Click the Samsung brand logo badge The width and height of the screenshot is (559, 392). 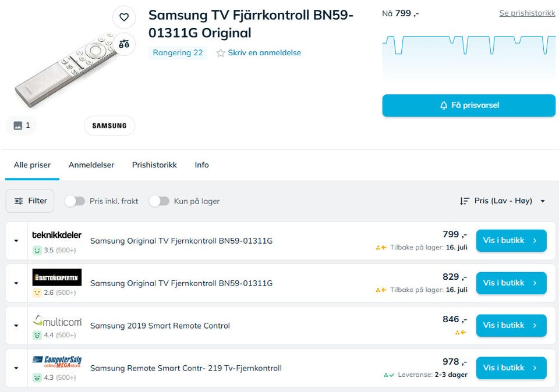pos(109,126)
